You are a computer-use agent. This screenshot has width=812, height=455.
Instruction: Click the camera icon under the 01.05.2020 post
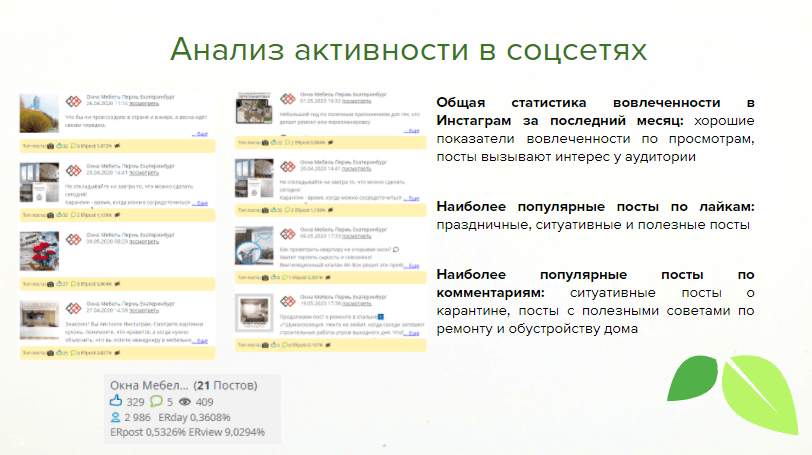tap(265, 142)
